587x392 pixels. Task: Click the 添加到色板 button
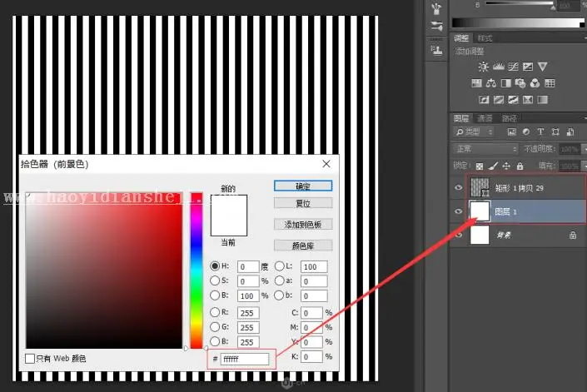click(x=303, y=225)
